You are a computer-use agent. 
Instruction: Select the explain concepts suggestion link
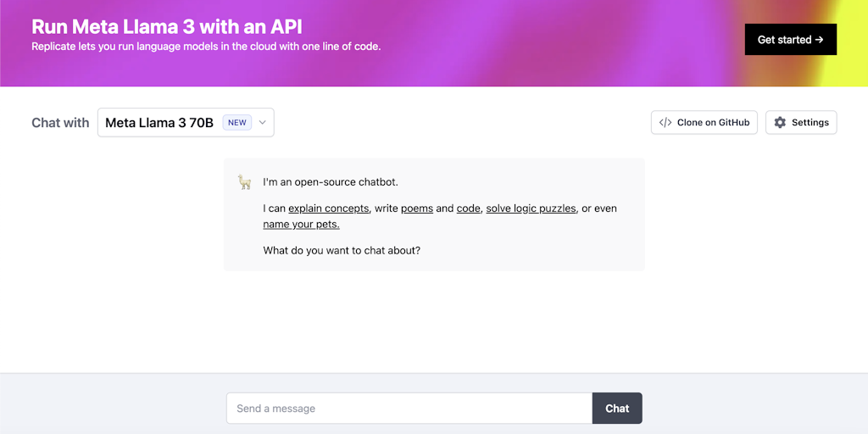click(329, 209)
